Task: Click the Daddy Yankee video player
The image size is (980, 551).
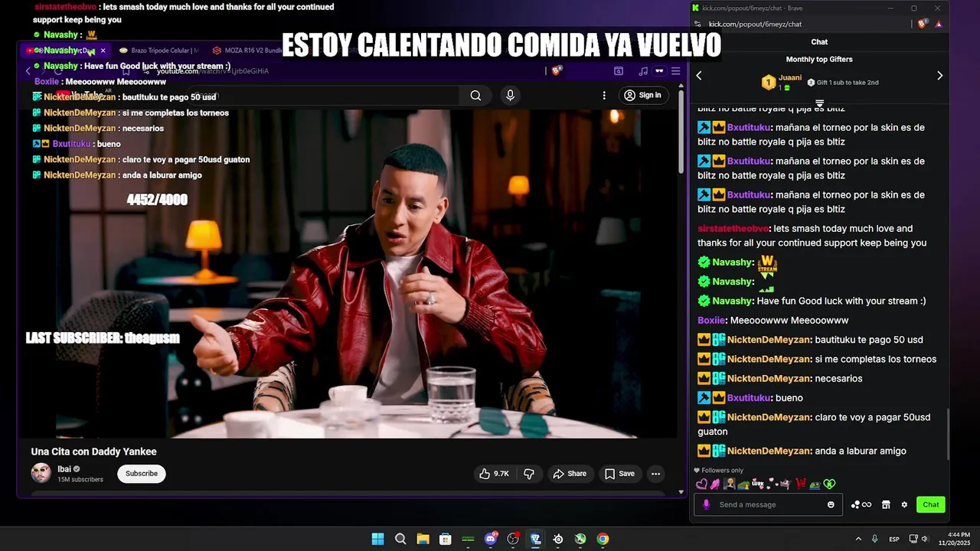Action: coord(347,275)
